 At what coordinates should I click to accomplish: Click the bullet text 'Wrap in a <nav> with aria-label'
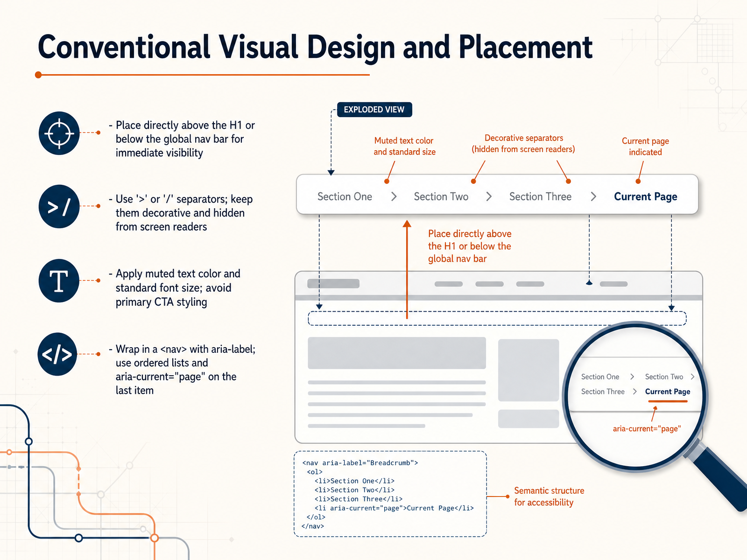(182, 370)
